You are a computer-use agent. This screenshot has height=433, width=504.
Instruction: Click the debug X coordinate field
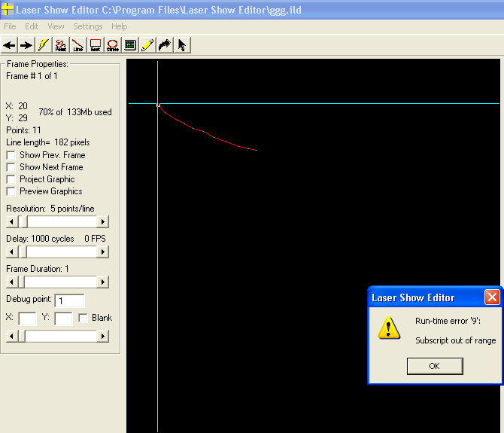click(x=27, y=319)
